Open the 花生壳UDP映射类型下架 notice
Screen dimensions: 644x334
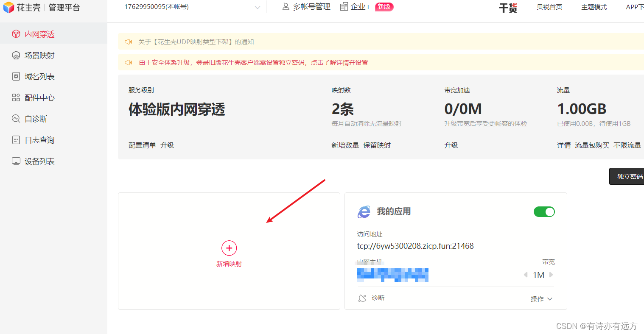click(196, 42)
